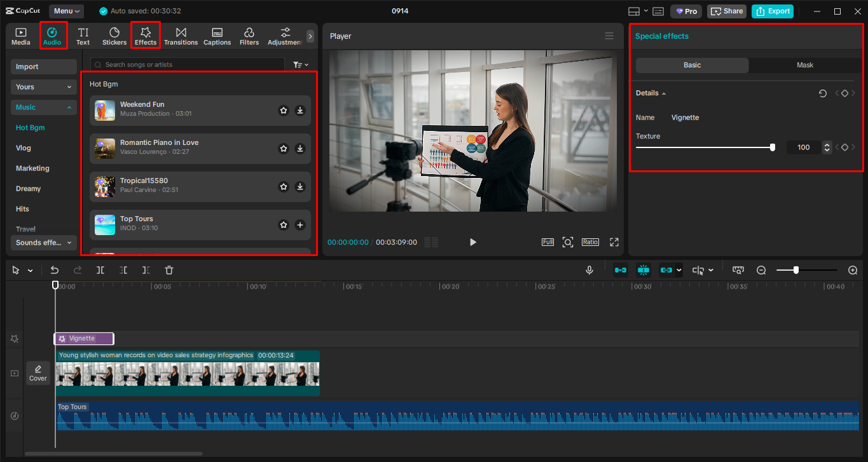This screenshot has height=462, width=868.
Task: Toggle linked selection in the timeline toolbar
Action: tap(666, 269)
